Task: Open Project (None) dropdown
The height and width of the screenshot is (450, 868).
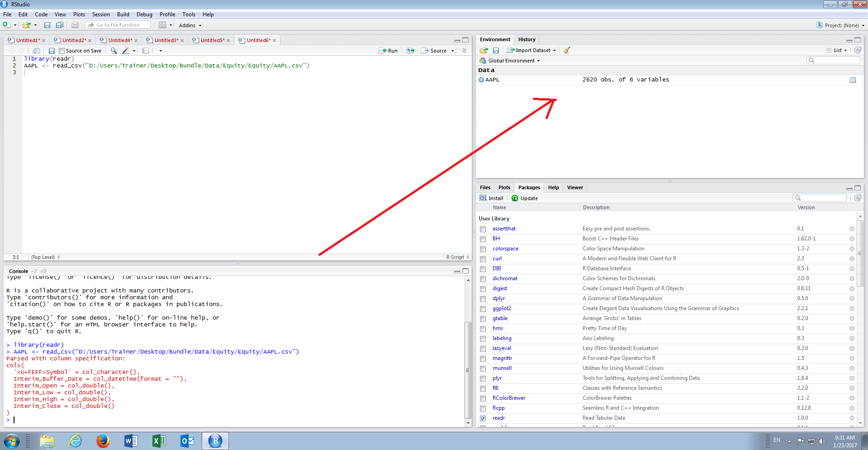Action: tap(841, 25)
